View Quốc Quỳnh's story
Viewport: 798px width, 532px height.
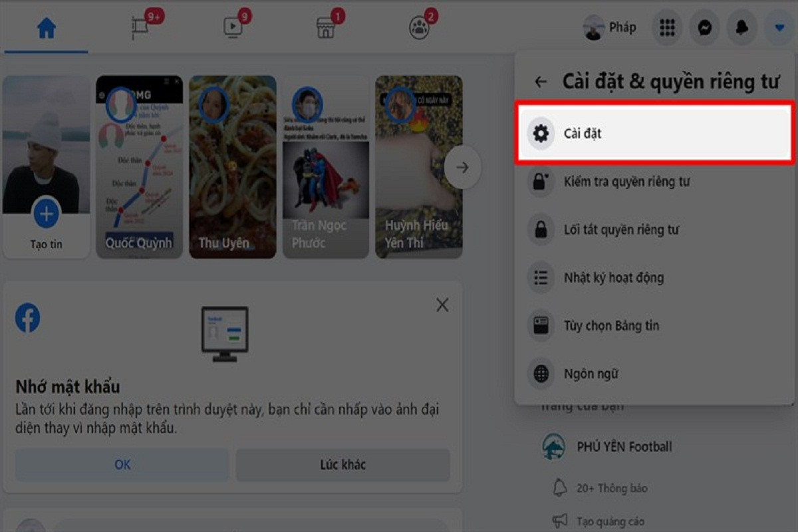pos(140,166)
